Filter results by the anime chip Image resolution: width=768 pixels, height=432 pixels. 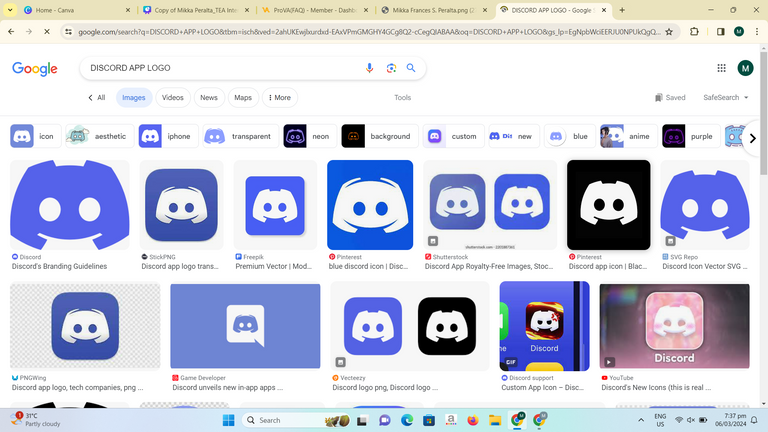[x=628, y=136]
